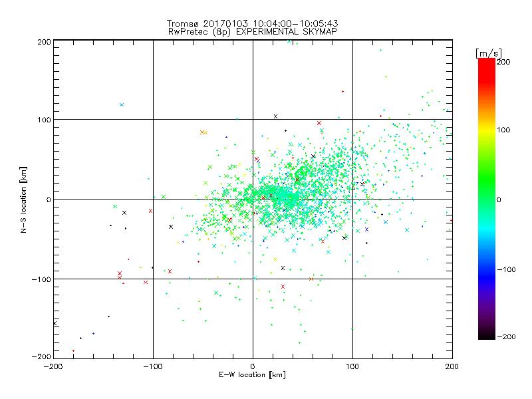Click the colorbar label '-100'

click(x=506, y=269)
